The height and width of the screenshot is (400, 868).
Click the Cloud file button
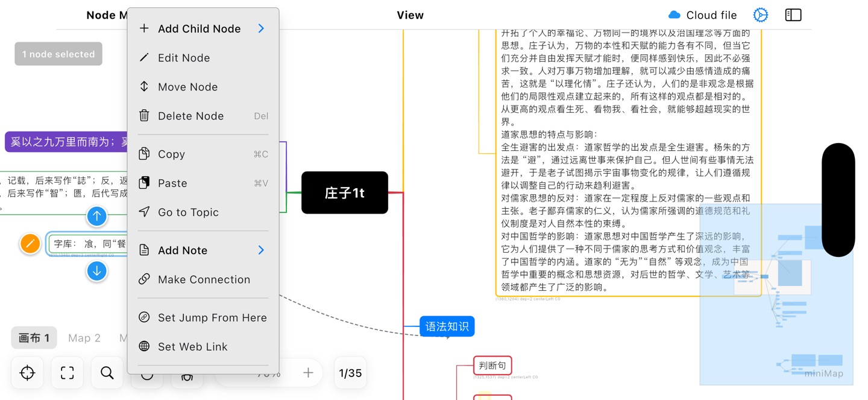702,15
